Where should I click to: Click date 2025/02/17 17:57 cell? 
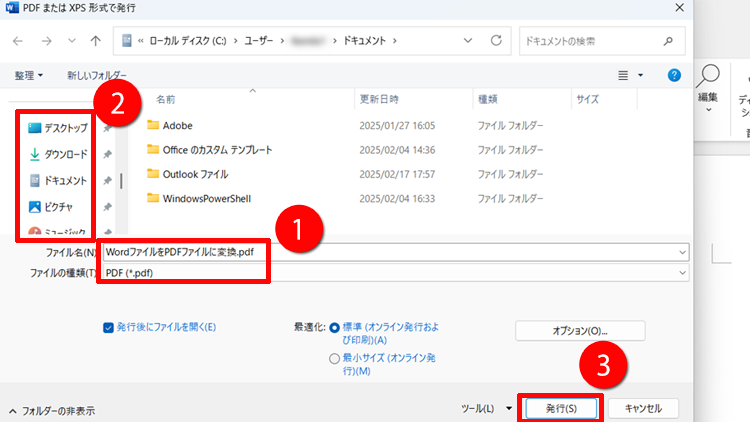(397, 174)
